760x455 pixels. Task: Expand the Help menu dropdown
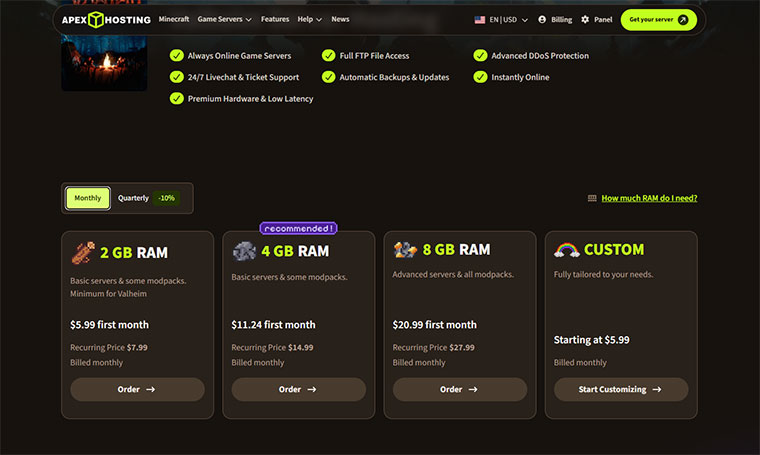click(x=310, y=19)
